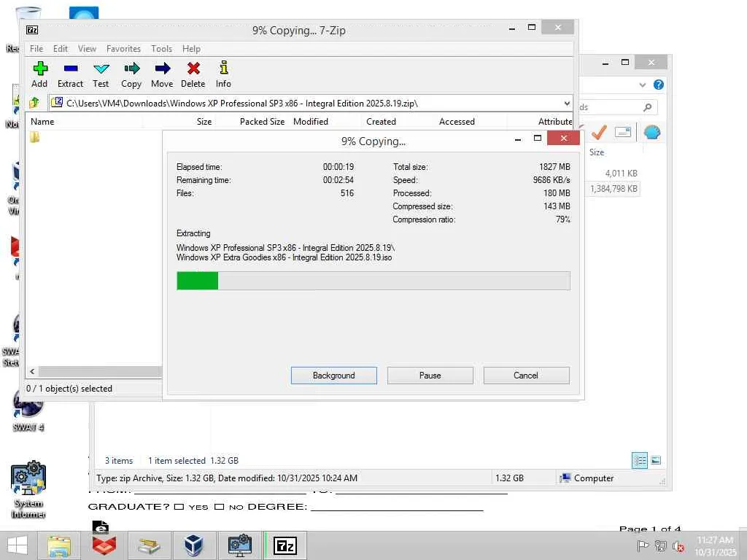The height and width of the screenshot is (560, 747).
Task: Sort by Created column header
Action: tap(381, 122)
